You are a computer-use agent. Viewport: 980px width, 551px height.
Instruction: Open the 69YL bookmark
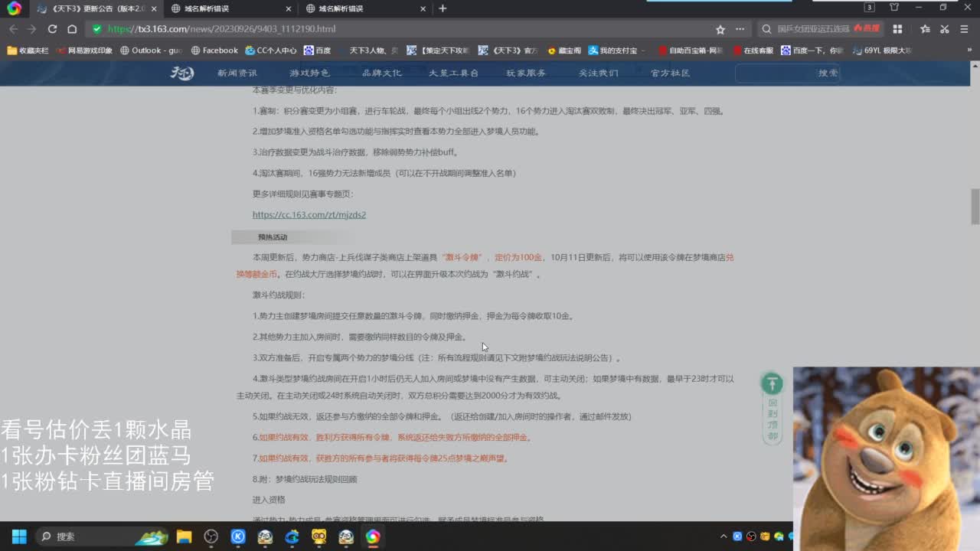coord(883,51)
